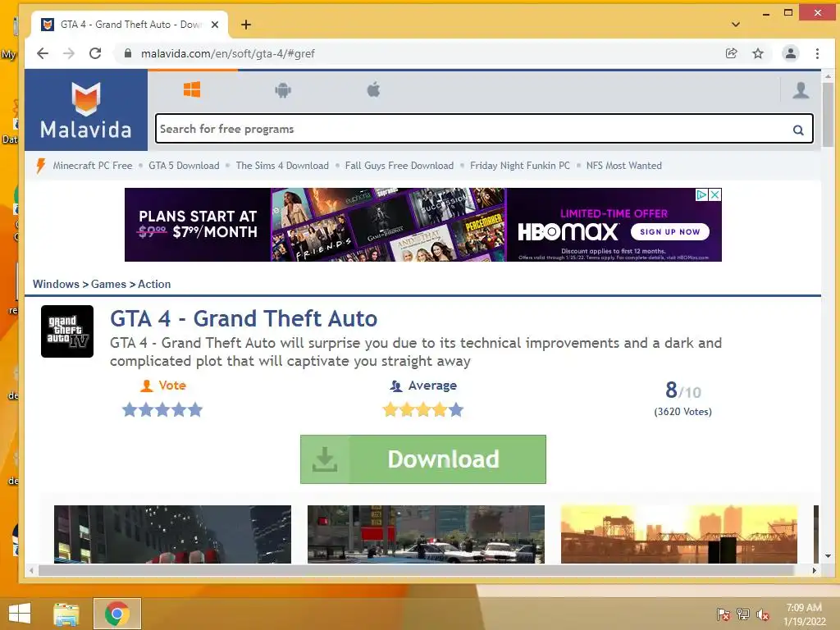Click the malavida.com address bar URL
Screen dimensions: 840x630
[228, 53]
